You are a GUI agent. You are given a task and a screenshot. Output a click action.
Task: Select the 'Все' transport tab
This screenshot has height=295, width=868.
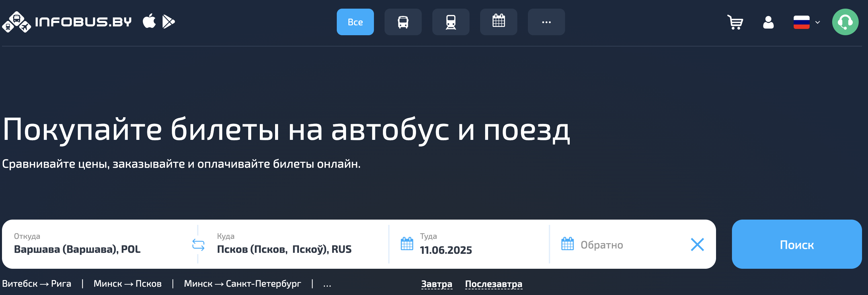[355, 22]
